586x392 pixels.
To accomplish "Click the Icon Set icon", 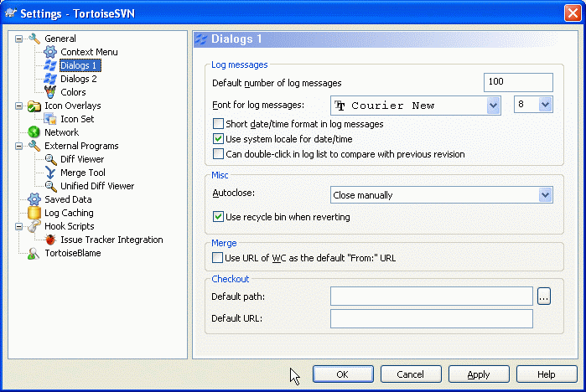I will pyautogui.click(x=50, y=119).
